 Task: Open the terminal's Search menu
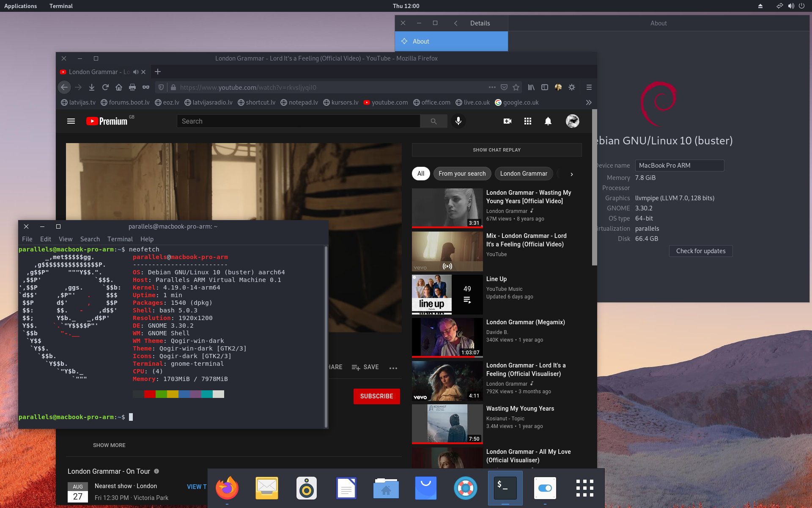(90, 239)
